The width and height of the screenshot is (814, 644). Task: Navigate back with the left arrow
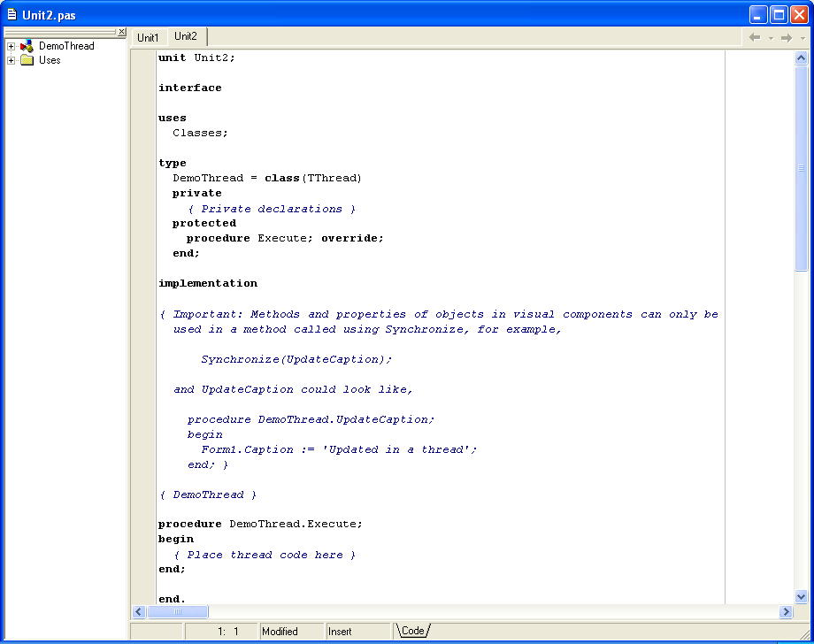click(755, 37)
